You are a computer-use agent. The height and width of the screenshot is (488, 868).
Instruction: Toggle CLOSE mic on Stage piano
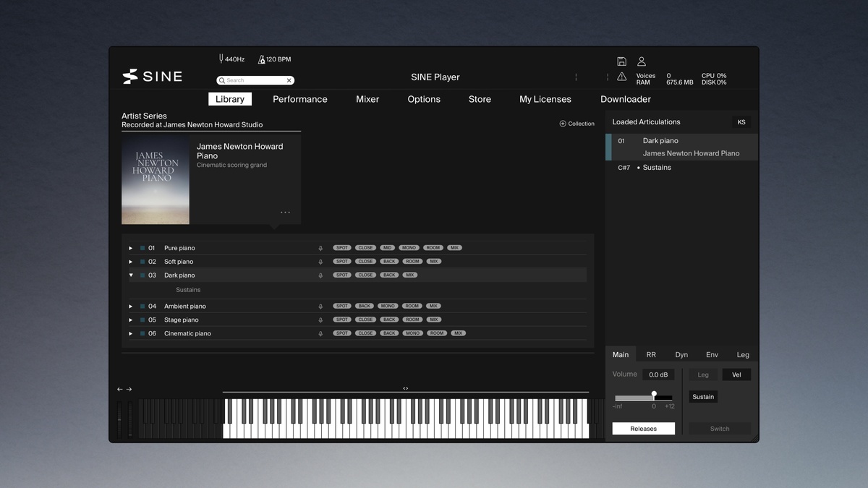click(366, 320)
